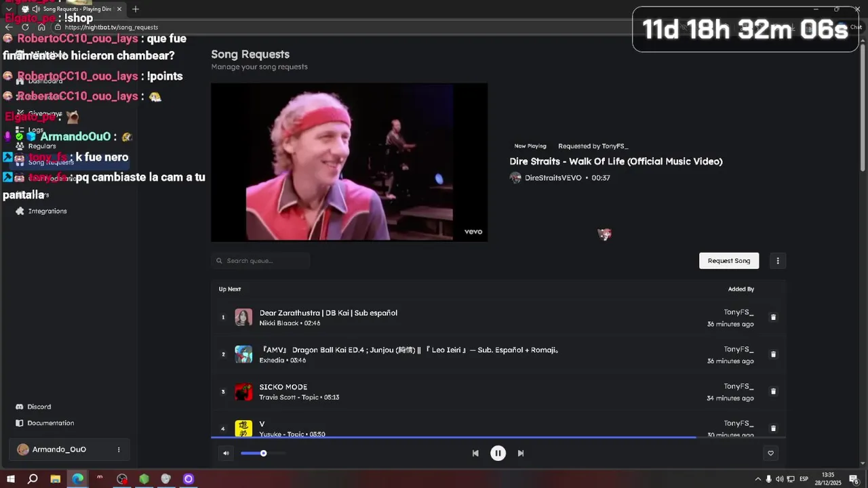
Task: Skip to the next song
Action: coord(521,453)
